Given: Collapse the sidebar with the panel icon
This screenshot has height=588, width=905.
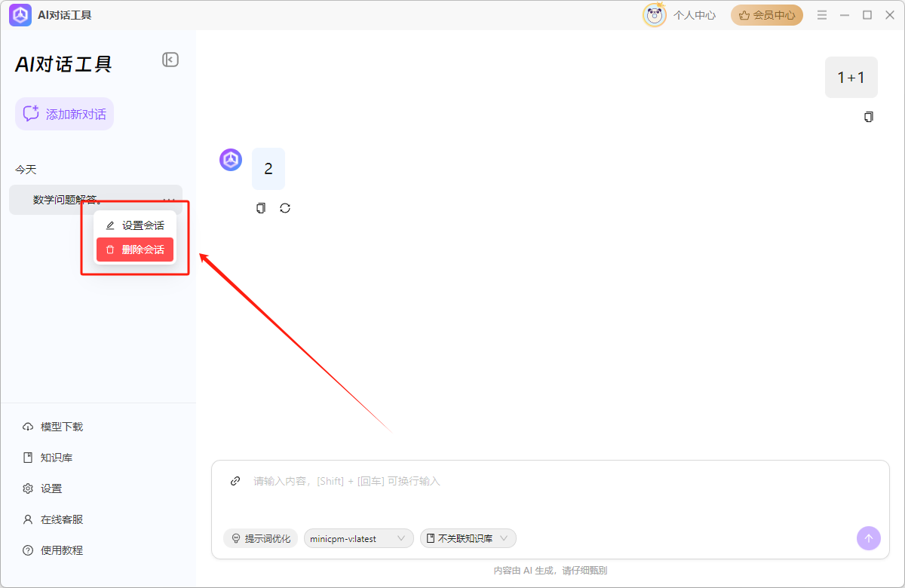Looking at the screenshot, I should tap(170, 60).
